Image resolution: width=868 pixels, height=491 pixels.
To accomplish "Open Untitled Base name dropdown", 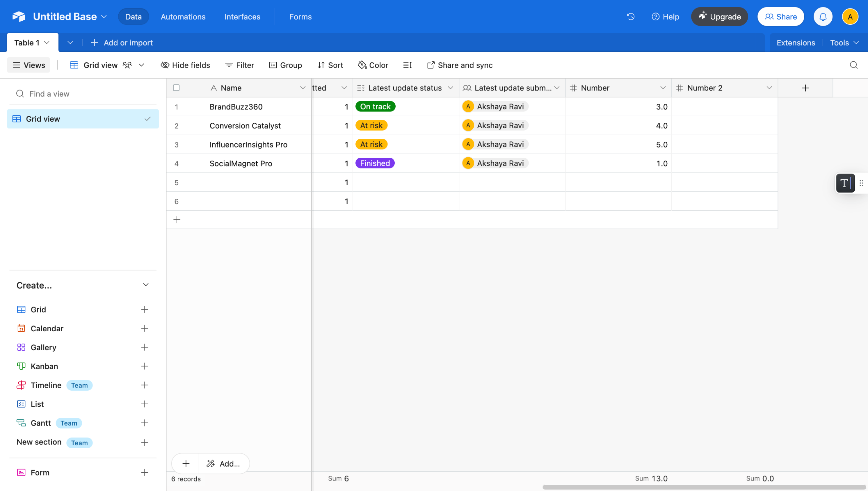I will coord(104,17).
